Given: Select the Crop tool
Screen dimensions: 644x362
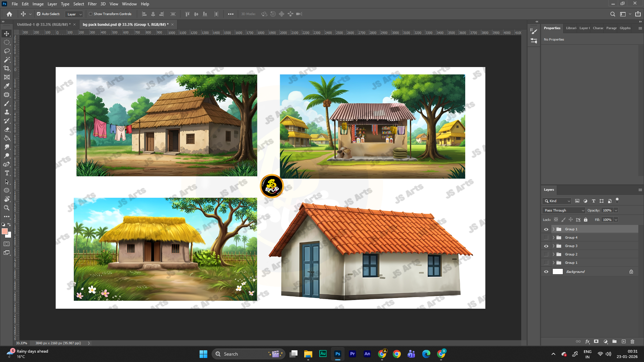Looking at the screenshot, I should click(7, 68).
